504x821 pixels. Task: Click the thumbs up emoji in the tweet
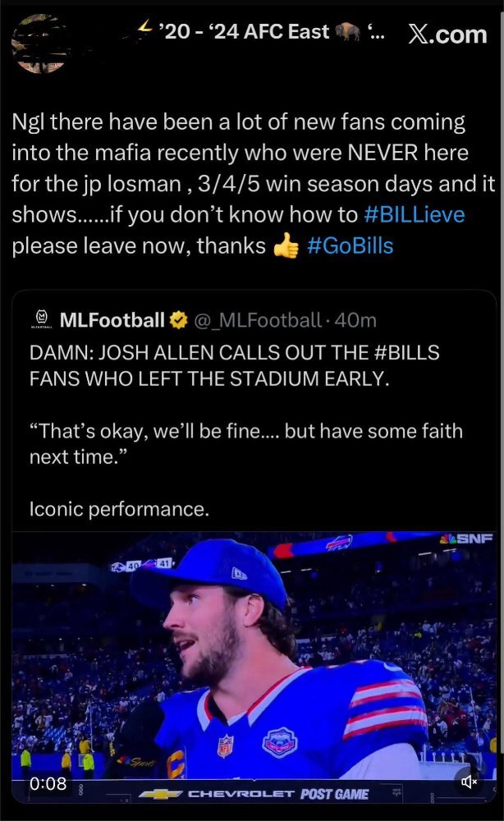(284, 245)
